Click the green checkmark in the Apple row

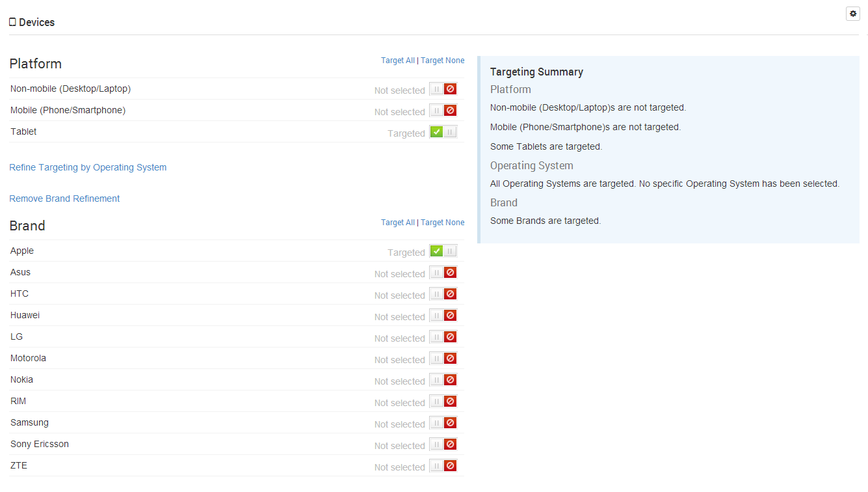pos(436,251)
